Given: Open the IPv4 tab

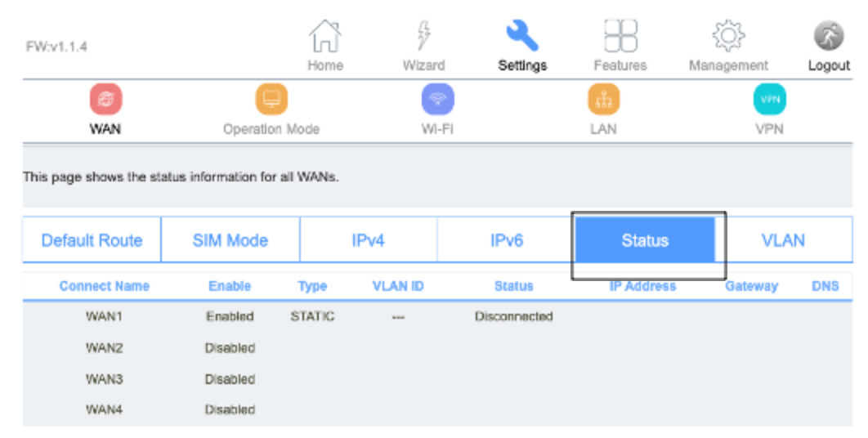Looking at the screenshot, I should tap(368, 239).
